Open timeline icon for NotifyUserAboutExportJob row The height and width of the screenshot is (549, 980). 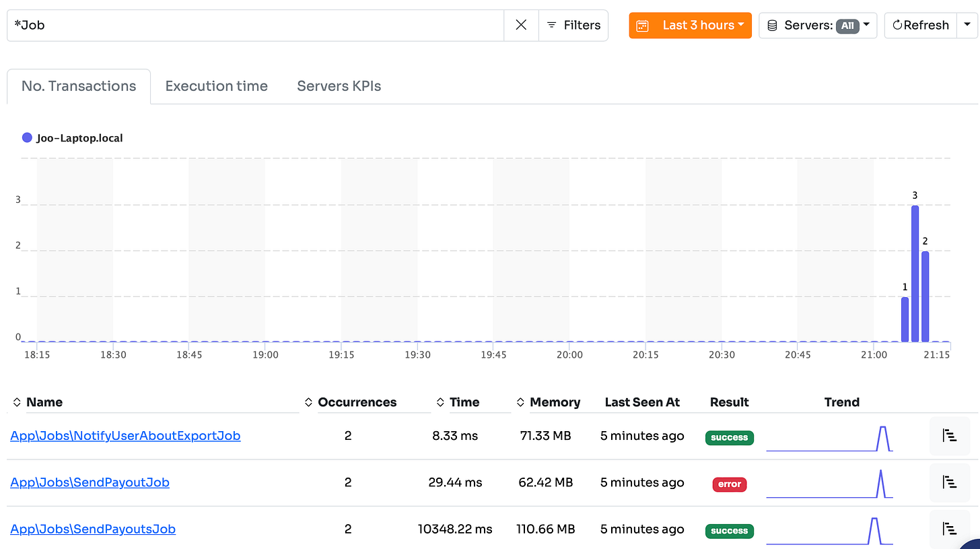click(x=950, y=436)
